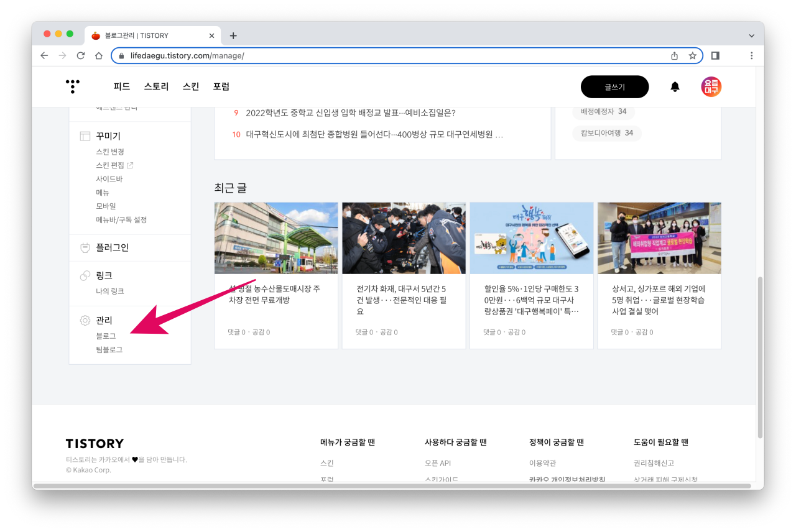
Task: Open the 전기차 화재 post thumbnail
Action: point(404,238)
